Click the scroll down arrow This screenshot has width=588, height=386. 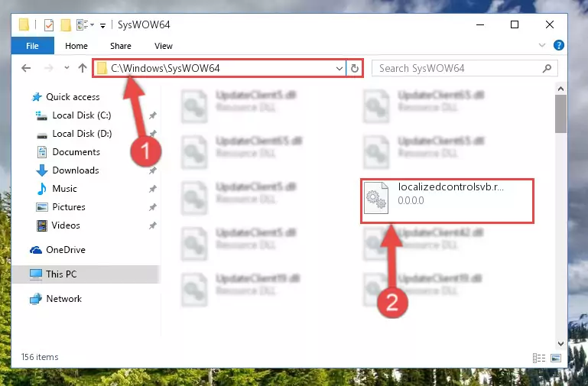coord(560,344)
